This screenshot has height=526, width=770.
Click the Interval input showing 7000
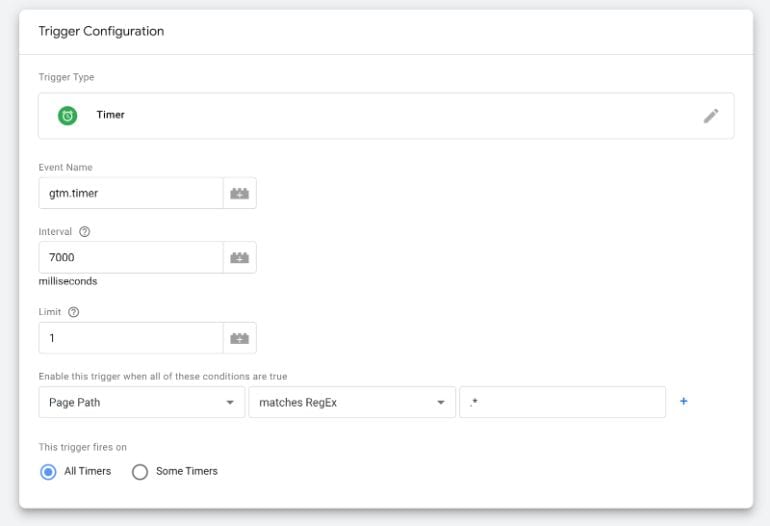point(130,258)
